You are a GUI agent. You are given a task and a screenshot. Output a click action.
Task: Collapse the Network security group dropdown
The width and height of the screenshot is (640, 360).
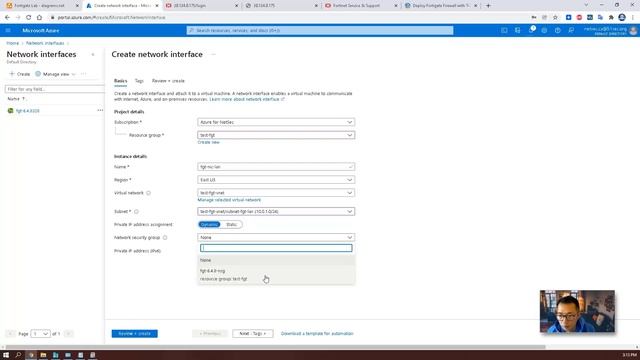(x=276, y=237)
